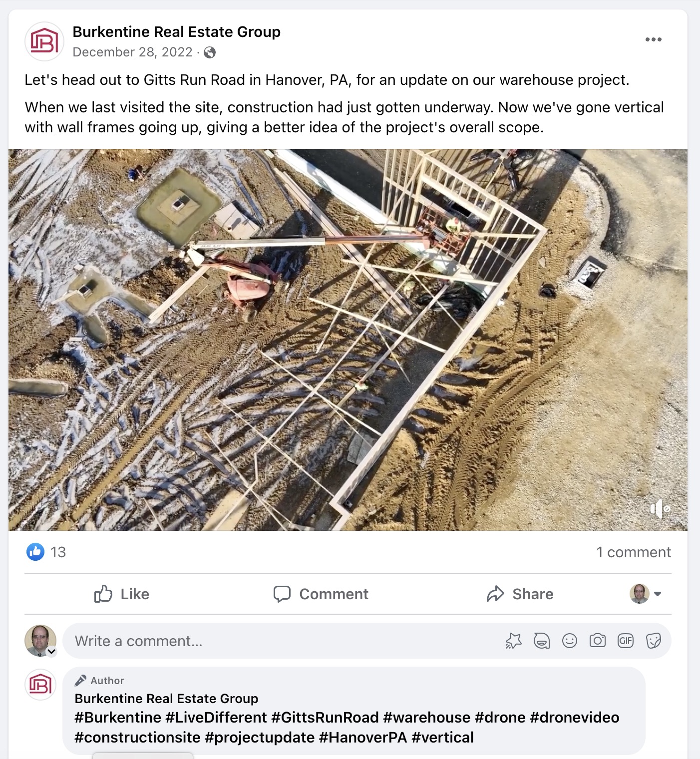700x759 pixels.
Task: Expand the comment-as profile selector dropdown
Action: tap(646, 594)
